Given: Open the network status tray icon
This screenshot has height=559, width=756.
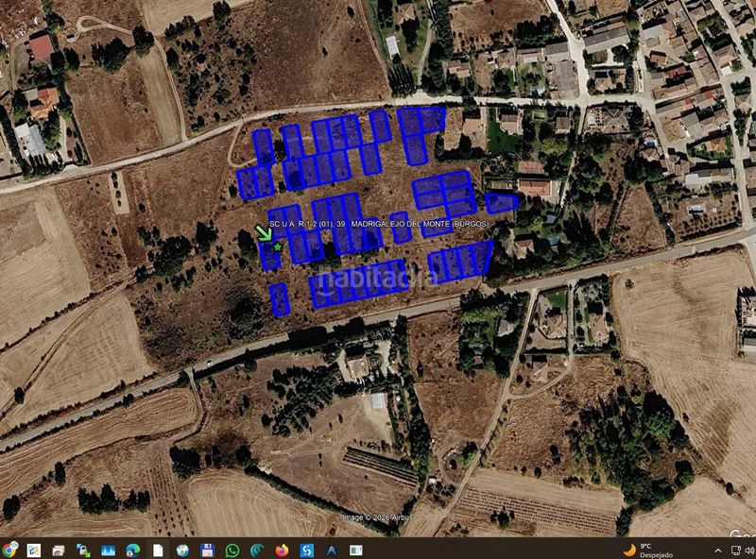Looking at the screenshot, I should [736, 551].
